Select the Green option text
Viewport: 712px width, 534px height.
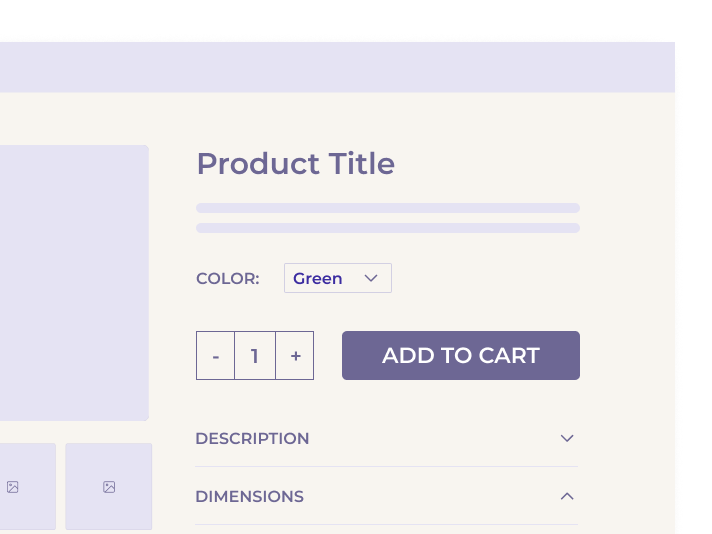click(x=318, y=278)
